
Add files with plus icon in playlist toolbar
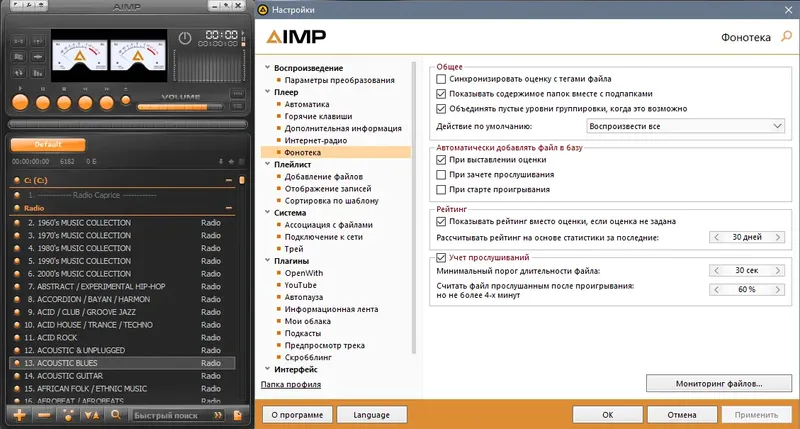point(19,415)
